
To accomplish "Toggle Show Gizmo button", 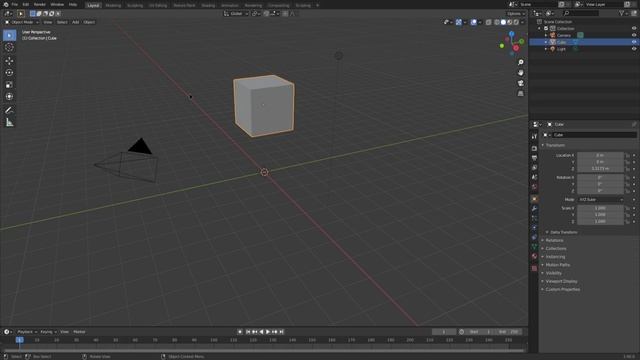I will click(x=459, y=22).
